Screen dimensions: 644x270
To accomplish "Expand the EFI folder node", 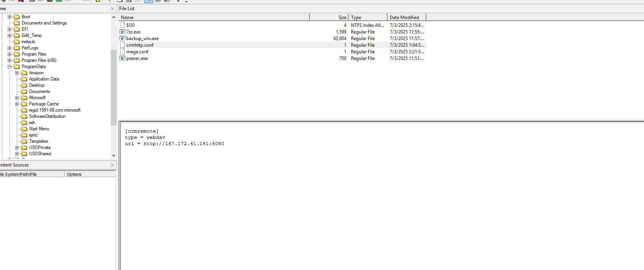I will point(10,29).
